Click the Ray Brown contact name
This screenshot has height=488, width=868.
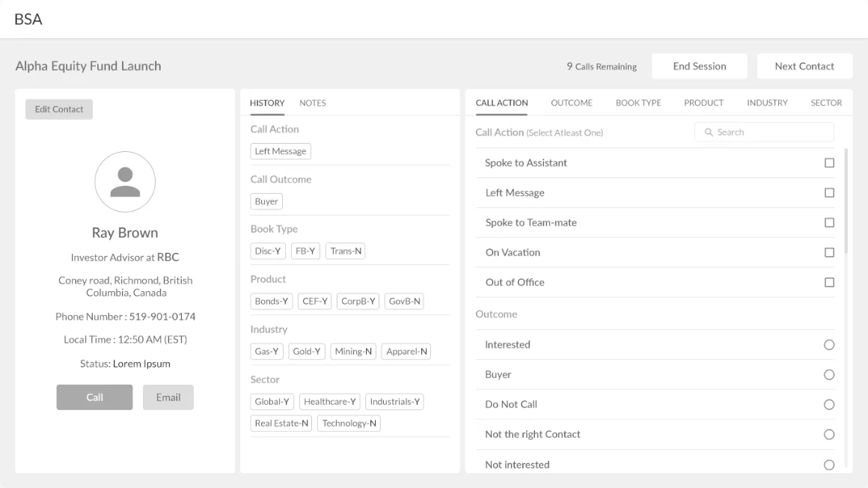coord(125,233)
